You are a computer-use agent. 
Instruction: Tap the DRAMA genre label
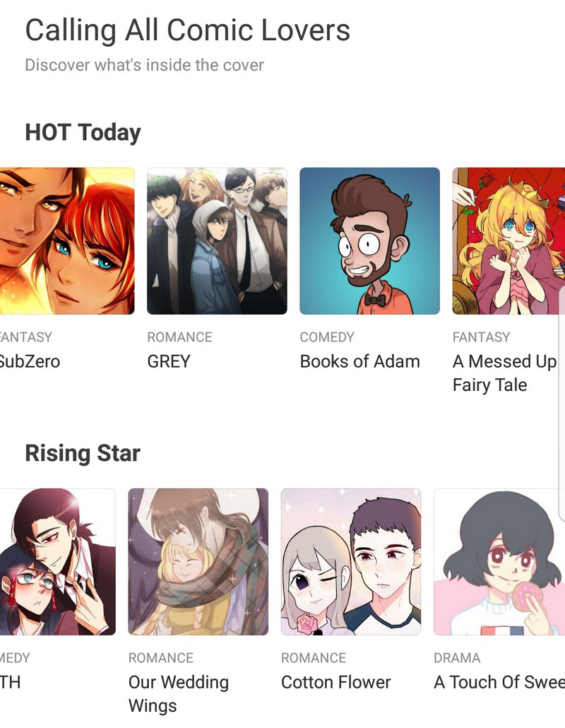pyautogui.click(x=457, y=658)
